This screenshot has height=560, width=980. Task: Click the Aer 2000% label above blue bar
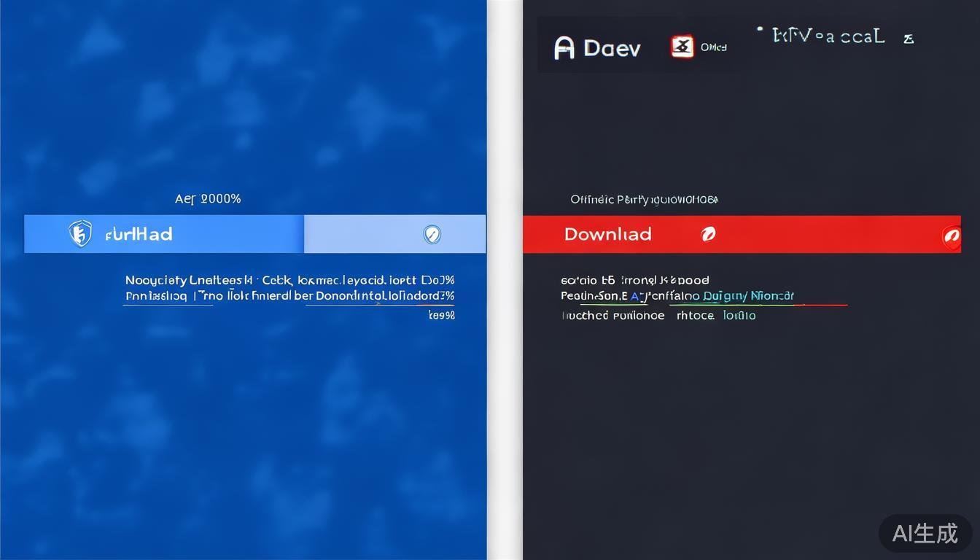pyautogui.click(x=208, y=199)
